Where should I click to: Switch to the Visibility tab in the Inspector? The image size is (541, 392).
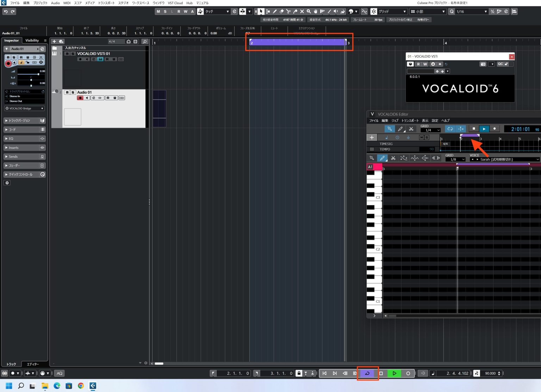tap(31, 40)
